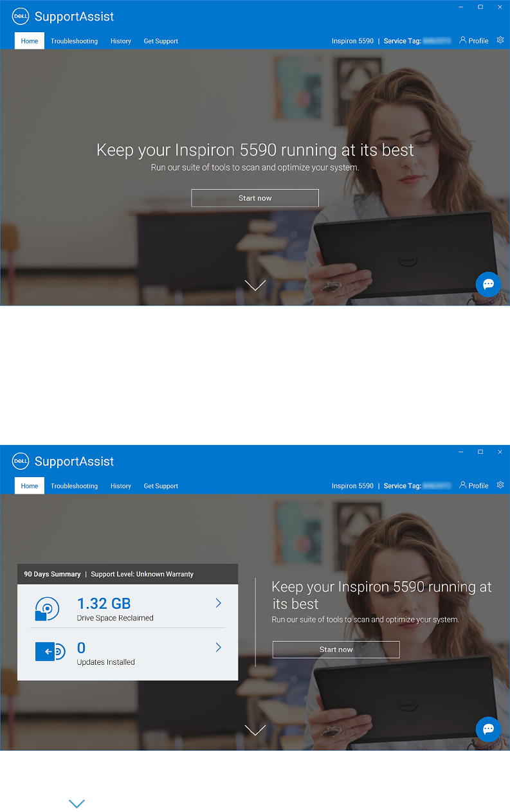This screenshot has width=510, height=812.
Task: Open the History tab in the lower window
Action: pos(121,486)
